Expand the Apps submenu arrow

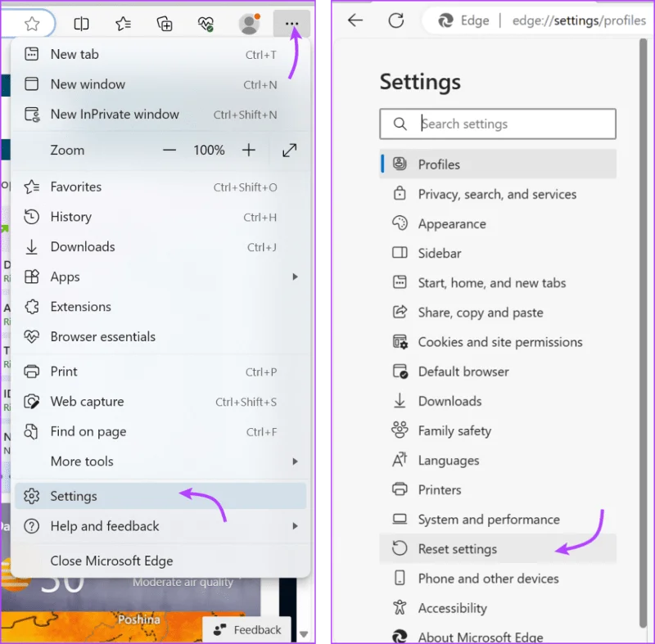coord(295,277)
